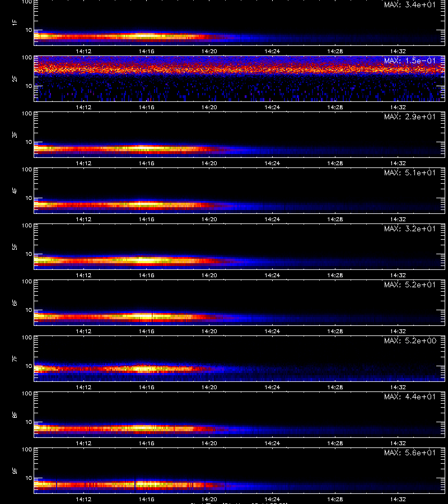Click 14:12 tick label under 6F panel
Screen dimensions: 448x504
(x=83, y=331)
